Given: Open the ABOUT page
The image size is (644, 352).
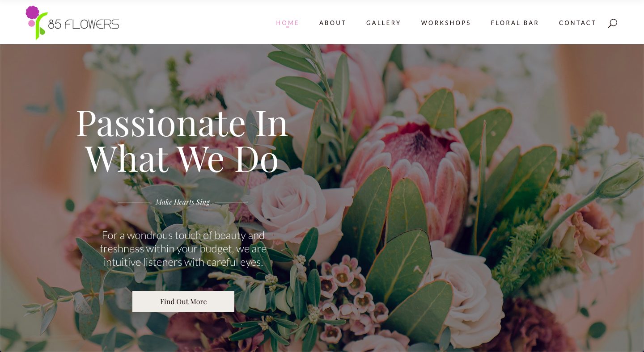Looking at the screenshot, I should coord(333,23).
